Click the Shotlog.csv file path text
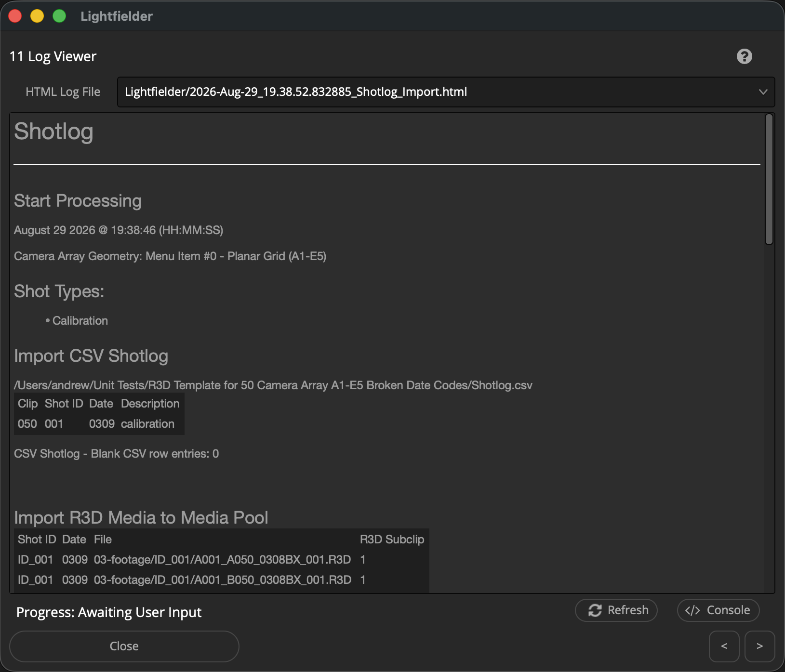The width and height of the screenshot is (785, 672). pyautogui.click(x=273, y=385)
